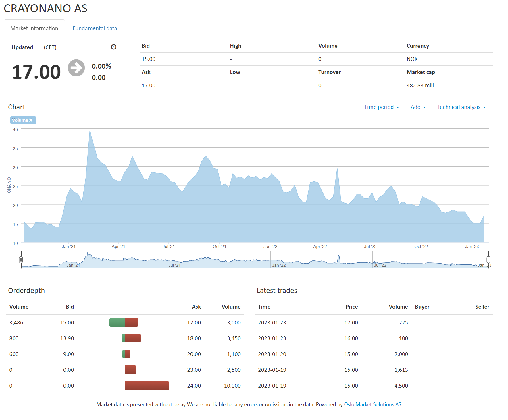Click the 0.00% change value
Screen dimensions: 508x420
tap(101, 66)
